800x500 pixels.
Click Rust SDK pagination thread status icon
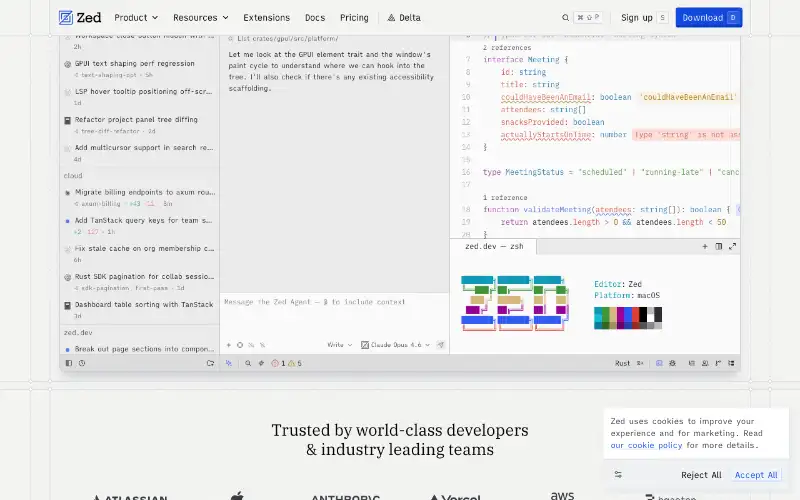tap(67, 277)
